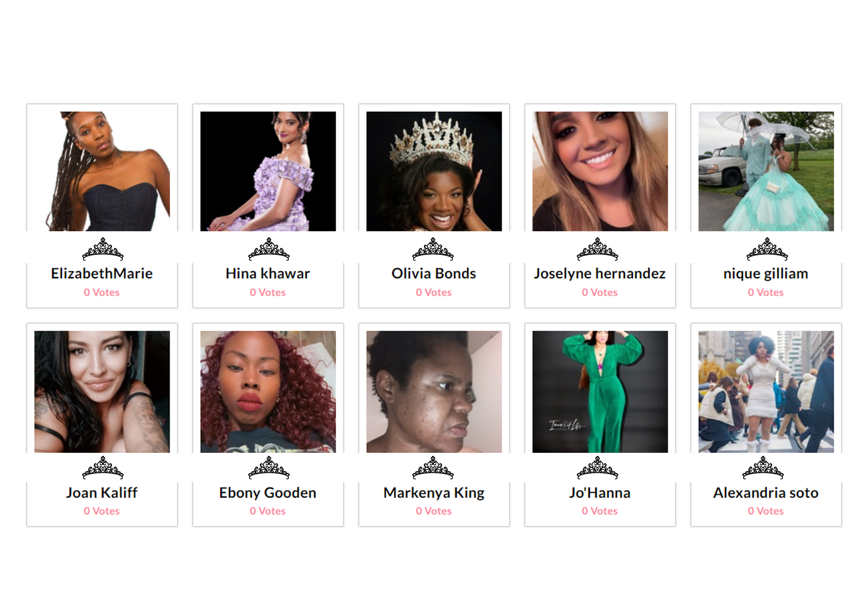The width and height of the screenshot is (868, 614).
Task: Click the tiara icon above Jo'Hanna
Action: pyautogui.click(x=598, y=468)
